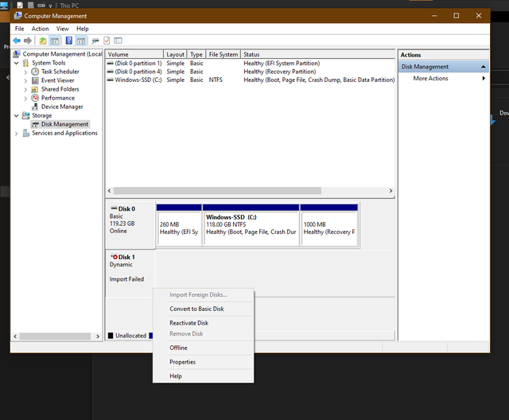The height and width of the screenshot is (420, 509).
Task: Click This PC monitor icon in title bar
Action: click(4, 6)
